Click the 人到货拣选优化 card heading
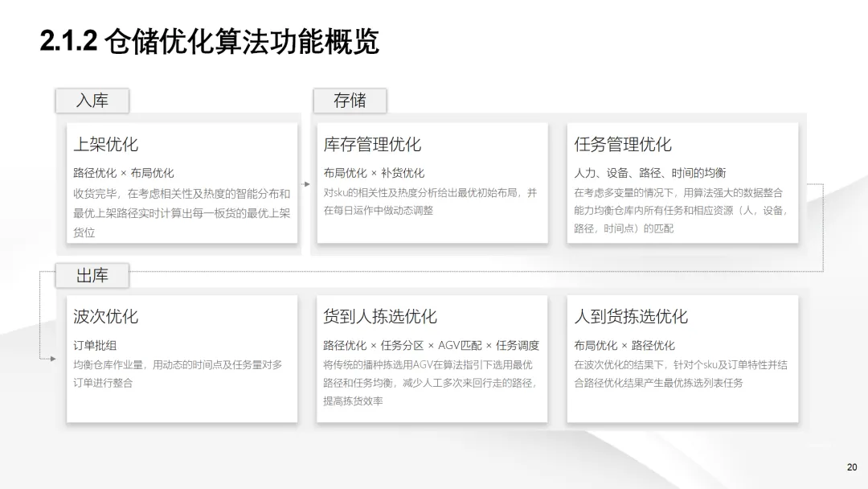This screenshot has width=868, height=489. 631,317
